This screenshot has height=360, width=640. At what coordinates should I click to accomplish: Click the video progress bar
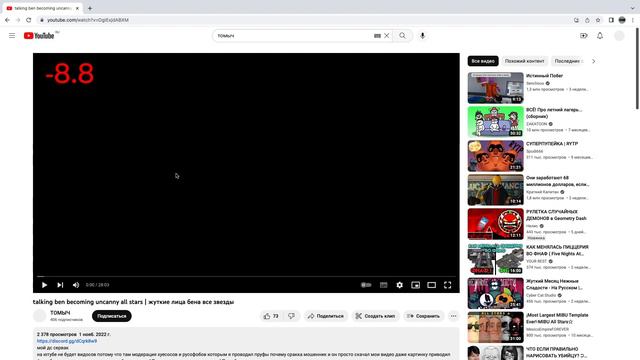(x=246, y=276)
